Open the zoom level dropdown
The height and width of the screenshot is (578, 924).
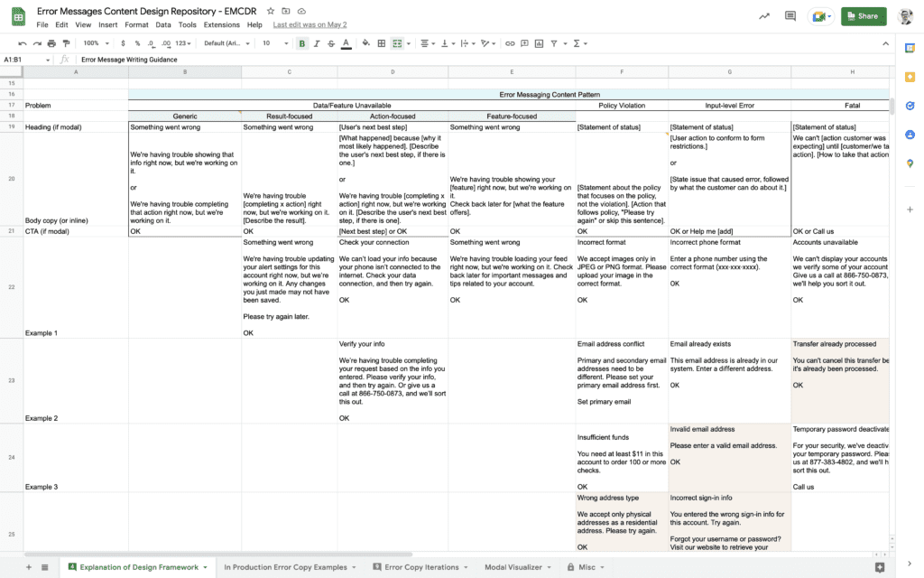click(x=95, y=42)
